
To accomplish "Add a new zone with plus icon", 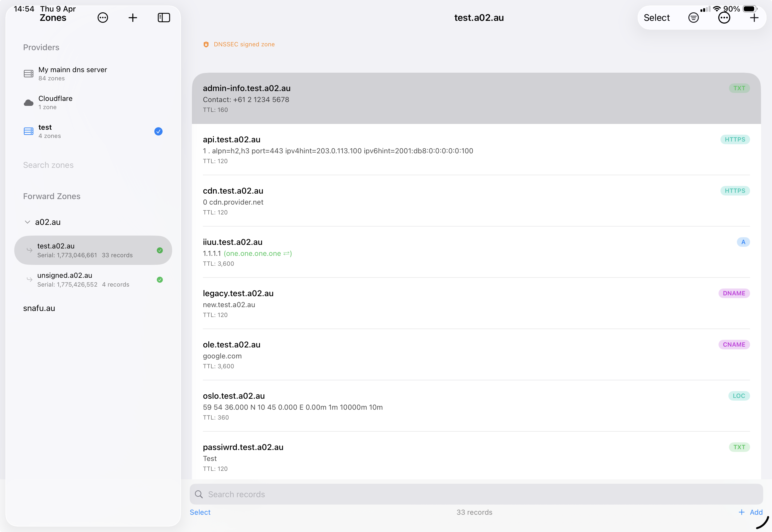I will click(x=133, y=18).
